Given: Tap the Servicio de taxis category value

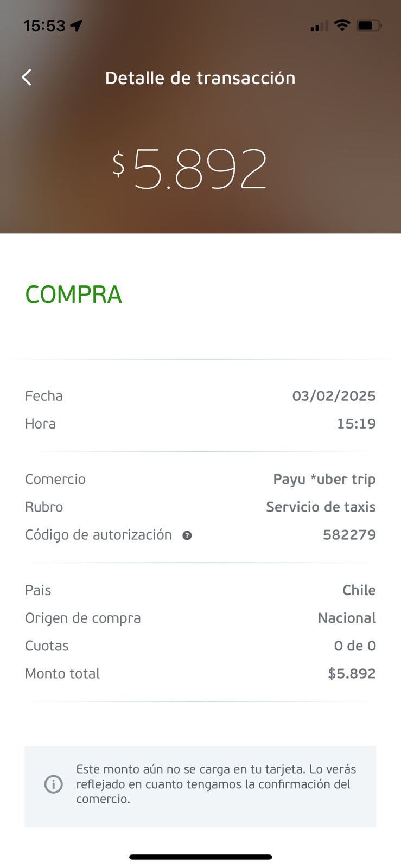Looking at the screenshot, I should (x=321, y=507).
